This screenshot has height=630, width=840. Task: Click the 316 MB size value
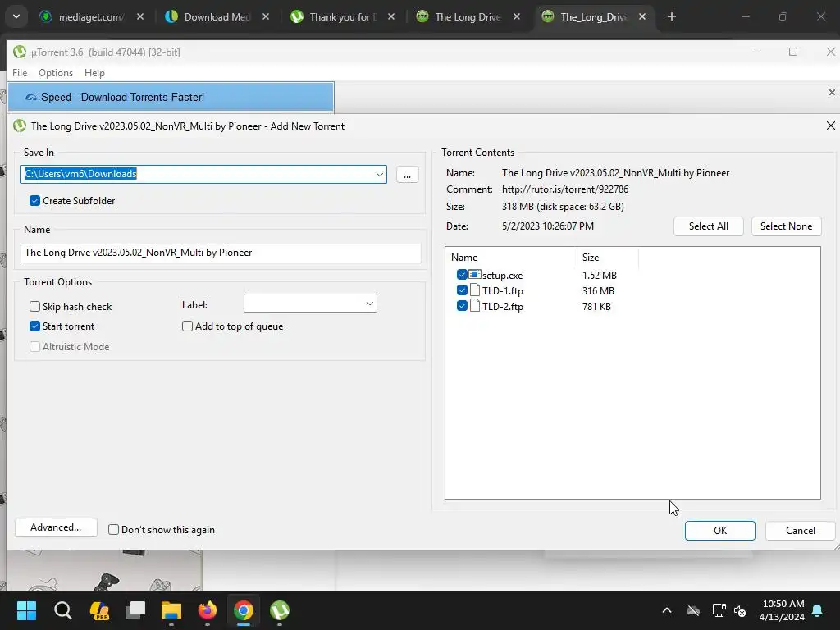click(598, 291)
